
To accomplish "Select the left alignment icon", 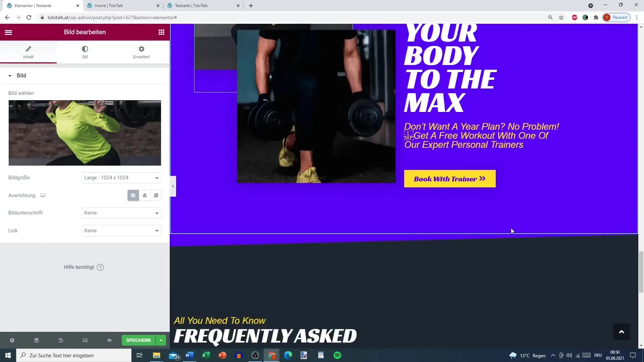I will point(133,195).
